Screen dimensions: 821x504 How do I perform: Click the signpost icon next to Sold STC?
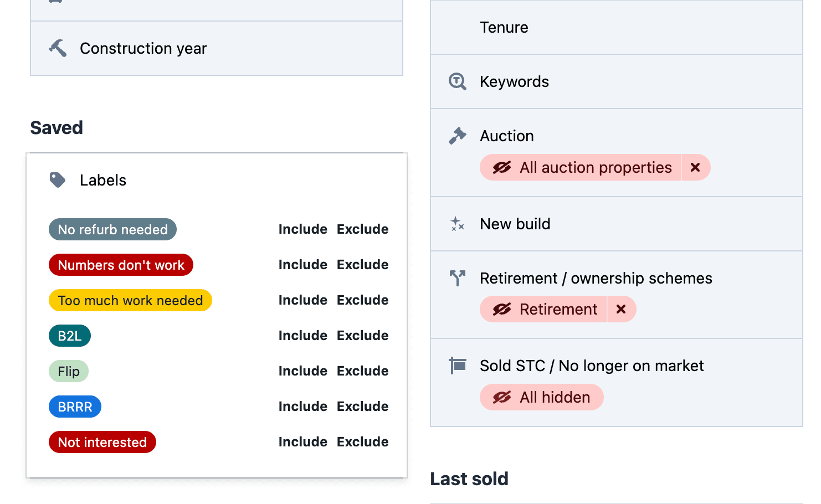point(457,366)
